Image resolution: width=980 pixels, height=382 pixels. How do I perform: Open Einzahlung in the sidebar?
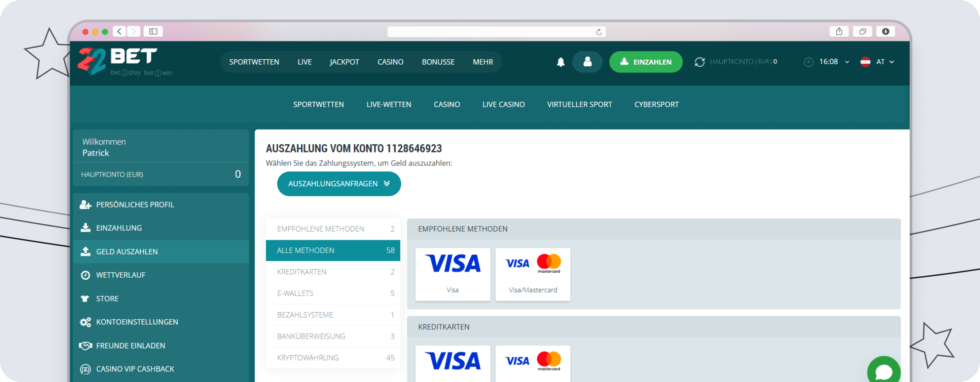161,228
